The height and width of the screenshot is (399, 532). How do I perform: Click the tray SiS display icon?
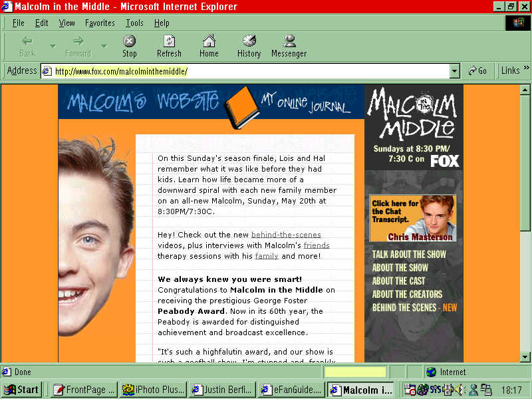436,389
